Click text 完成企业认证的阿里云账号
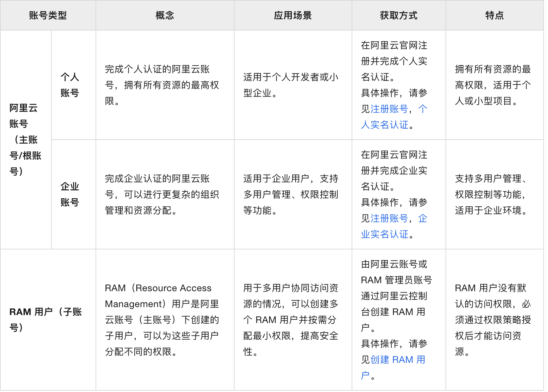Viewport: 548px width, 392px height. pos(158,186)
